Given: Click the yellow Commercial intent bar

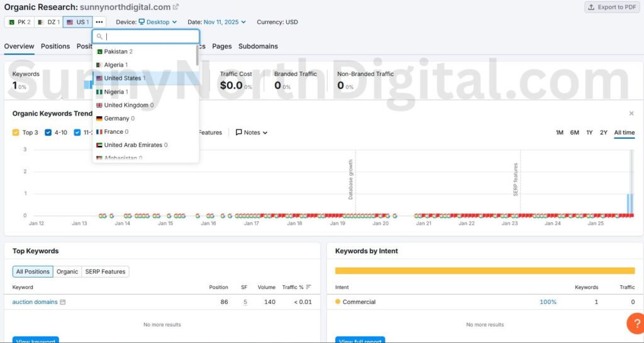Looking at the screenshot, I should tap(485, 271).
